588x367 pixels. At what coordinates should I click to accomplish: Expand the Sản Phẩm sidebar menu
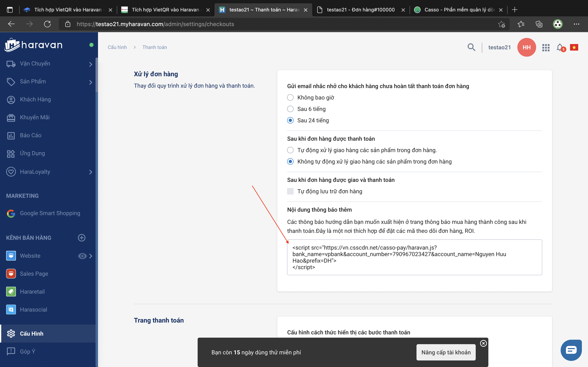pos(91,82)
